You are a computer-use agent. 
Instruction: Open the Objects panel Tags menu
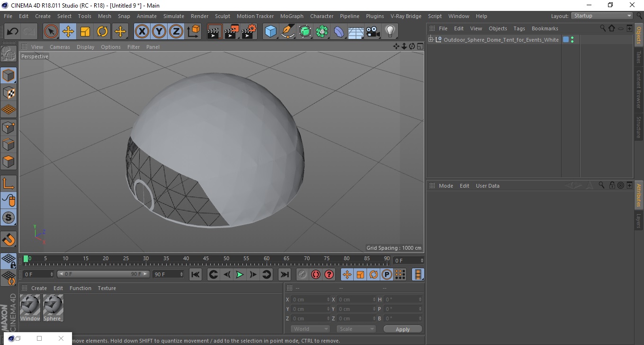coord(519,28)
